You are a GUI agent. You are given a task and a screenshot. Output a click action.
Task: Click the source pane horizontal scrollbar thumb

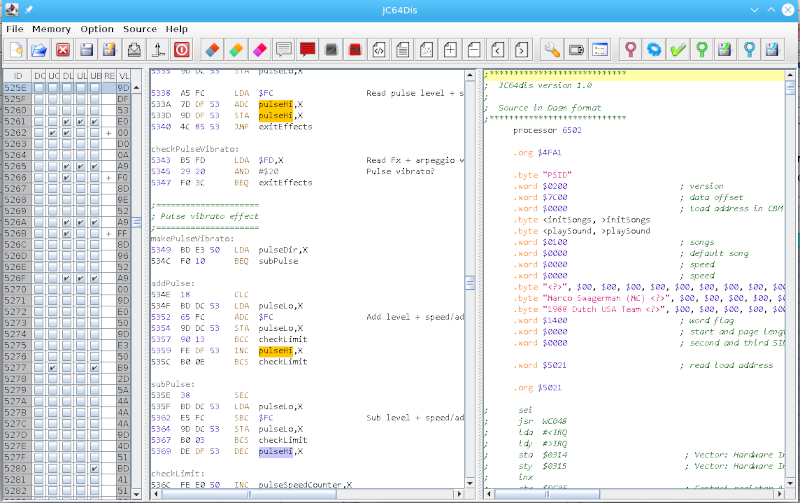[x=547, y=494]
